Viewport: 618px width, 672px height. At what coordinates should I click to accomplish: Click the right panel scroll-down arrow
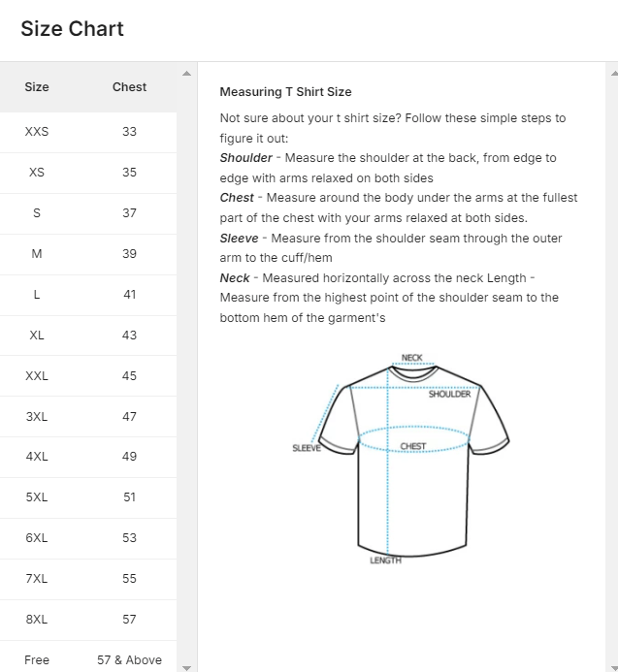click(x=612, y=665)
